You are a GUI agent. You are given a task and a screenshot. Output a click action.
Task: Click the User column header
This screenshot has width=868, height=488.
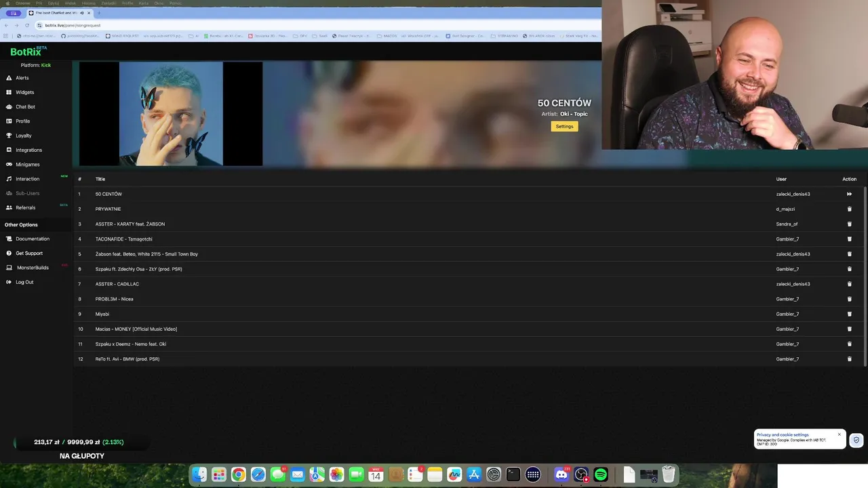pos(781,179)
